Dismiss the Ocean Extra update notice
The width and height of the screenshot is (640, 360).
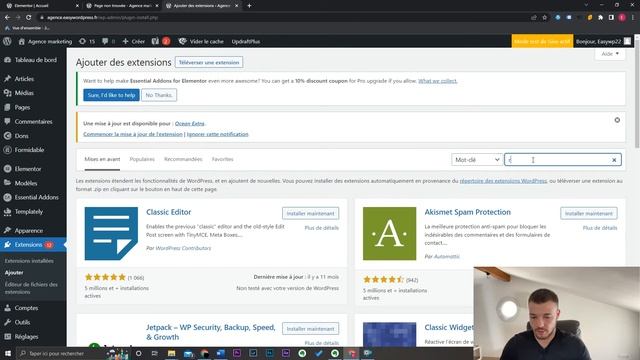617,120
